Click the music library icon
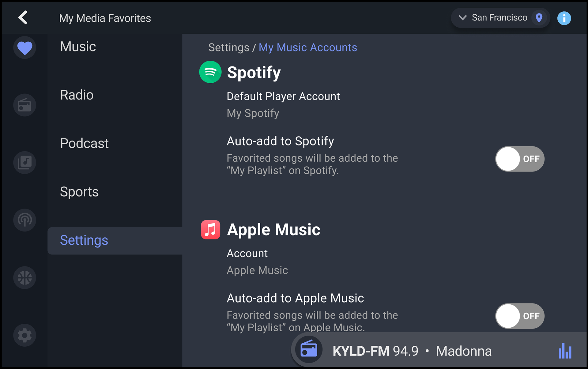Image resolution: width=588 pixels, height=369 pixels. coord(24,162)
